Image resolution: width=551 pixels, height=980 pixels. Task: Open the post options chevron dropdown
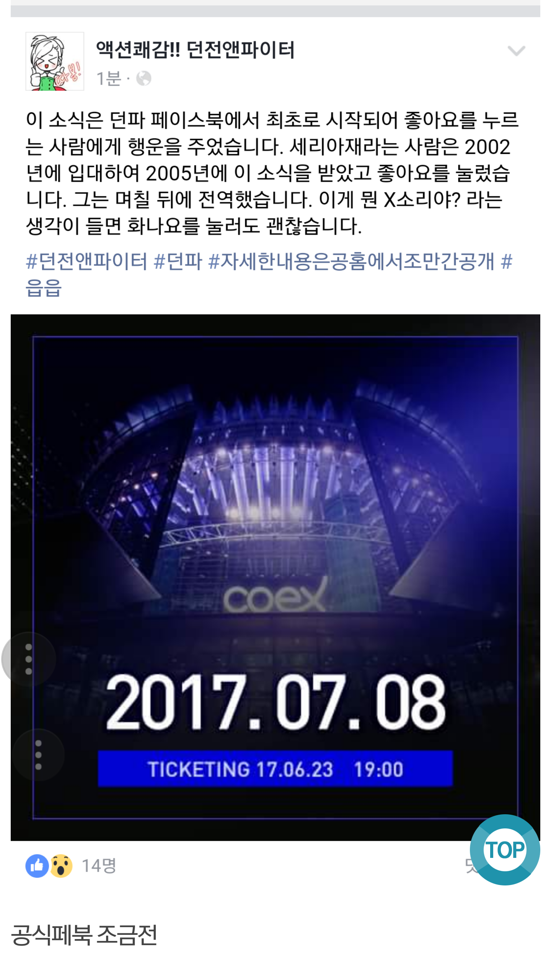(x=516, y=51)
